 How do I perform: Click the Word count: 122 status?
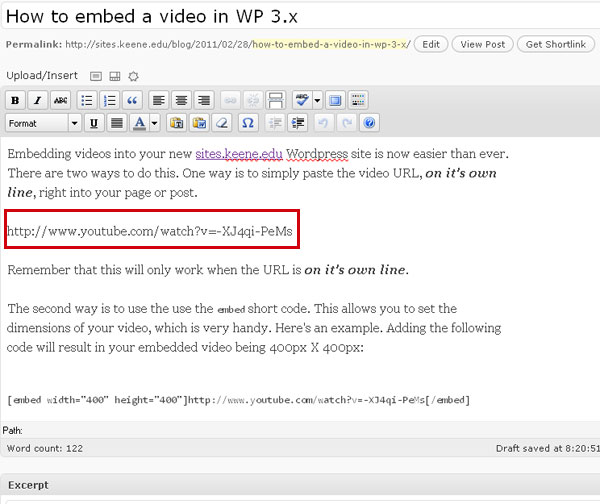(45, 448)
